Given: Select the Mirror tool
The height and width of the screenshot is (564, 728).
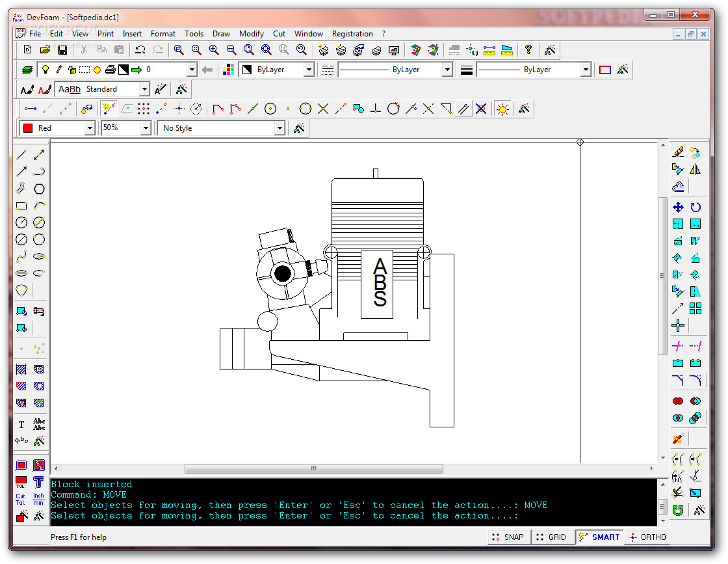Looking at the screenshot, I should pyautogui.click(x=695, y=170).
